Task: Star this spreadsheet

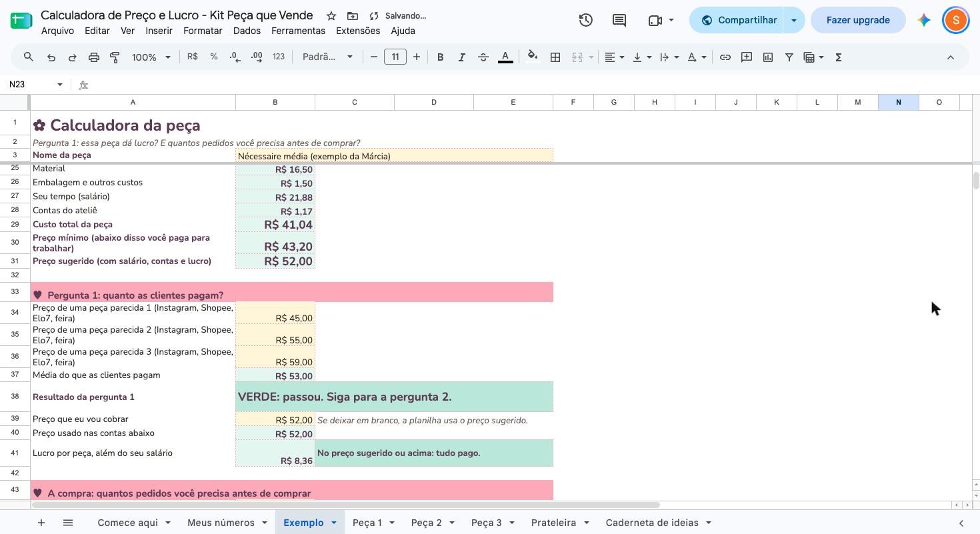Action: (x=331, y=15)
